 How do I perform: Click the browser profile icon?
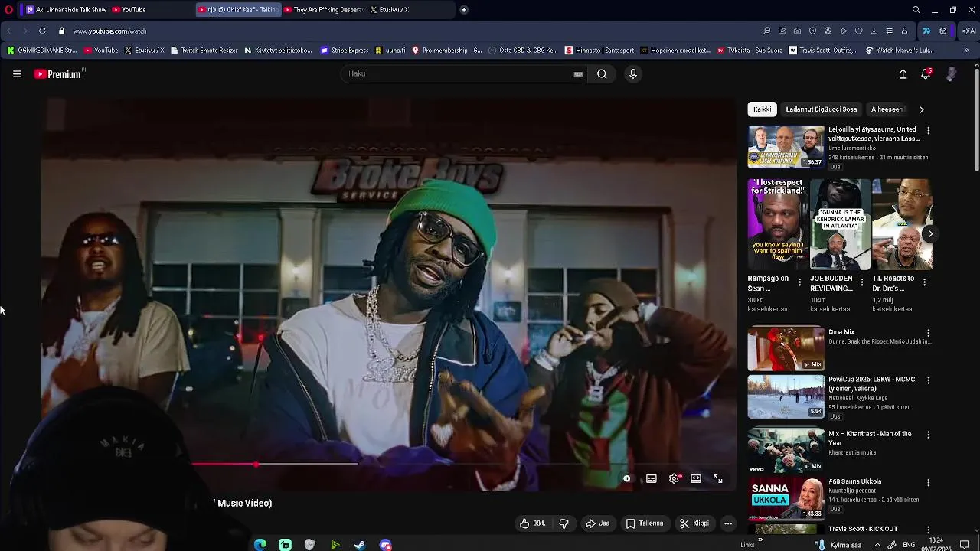(904, 31)
